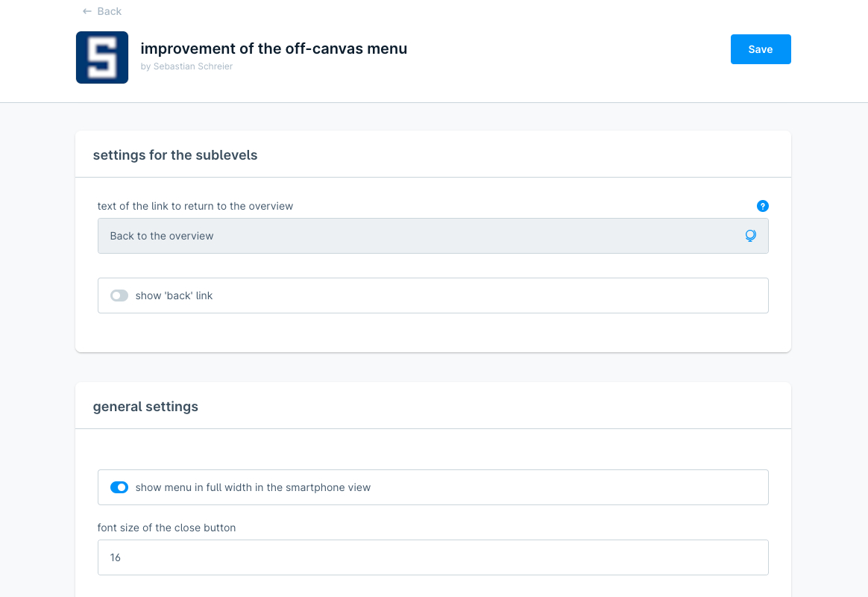Click the 'Back to the overview' text field
868x597 pixels.
coord(418,236)
